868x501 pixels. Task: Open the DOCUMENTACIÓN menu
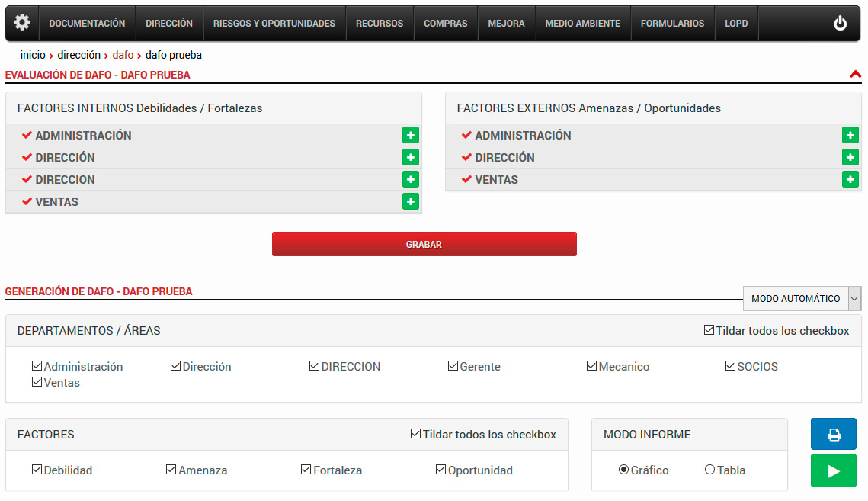pos(87,24)
